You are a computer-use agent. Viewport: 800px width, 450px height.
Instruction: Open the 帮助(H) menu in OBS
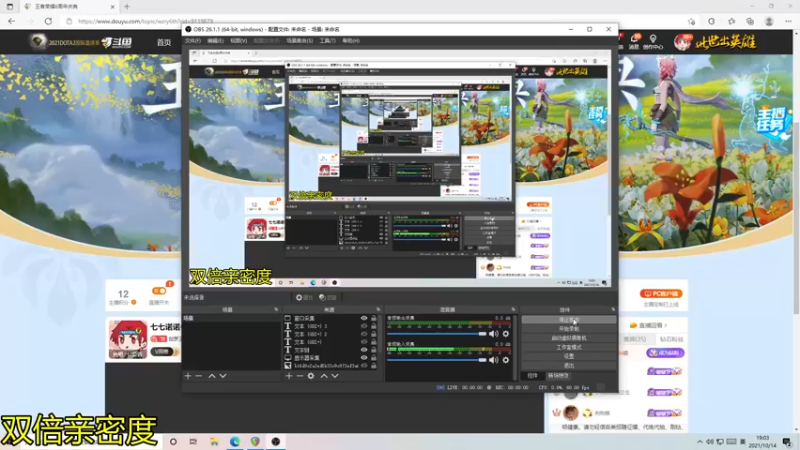tap(351, 41)
